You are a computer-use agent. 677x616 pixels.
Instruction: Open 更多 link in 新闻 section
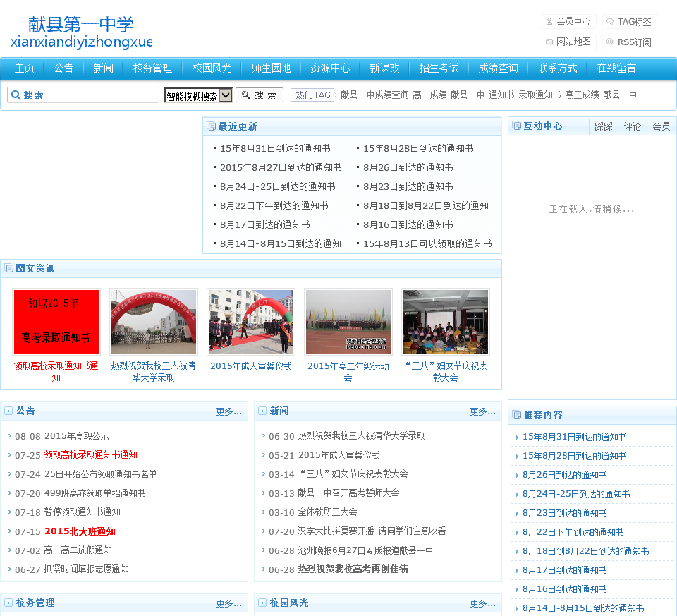click(482, 411)
